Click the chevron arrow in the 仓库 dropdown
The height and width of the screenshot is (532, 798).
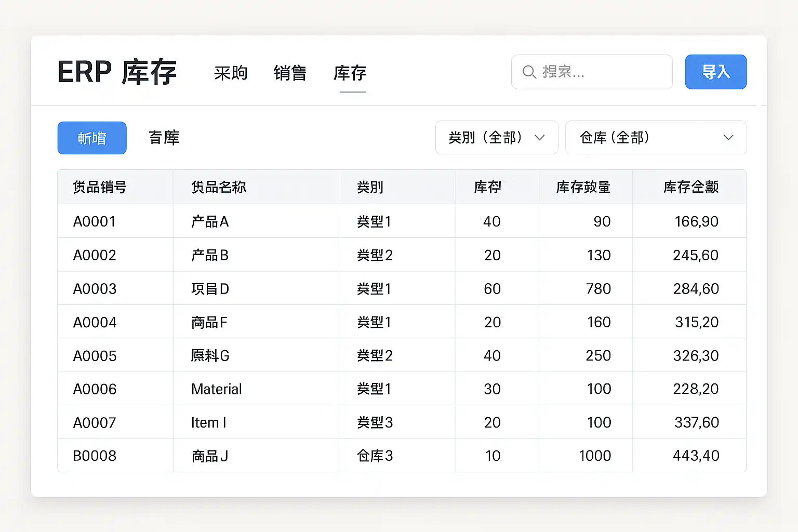click(728, 138)
